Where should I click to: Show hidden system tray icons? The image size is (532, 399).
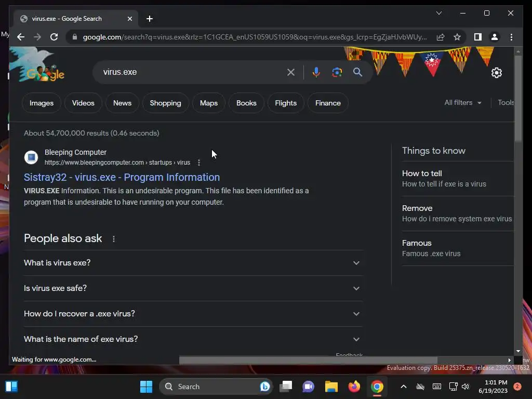403,387
